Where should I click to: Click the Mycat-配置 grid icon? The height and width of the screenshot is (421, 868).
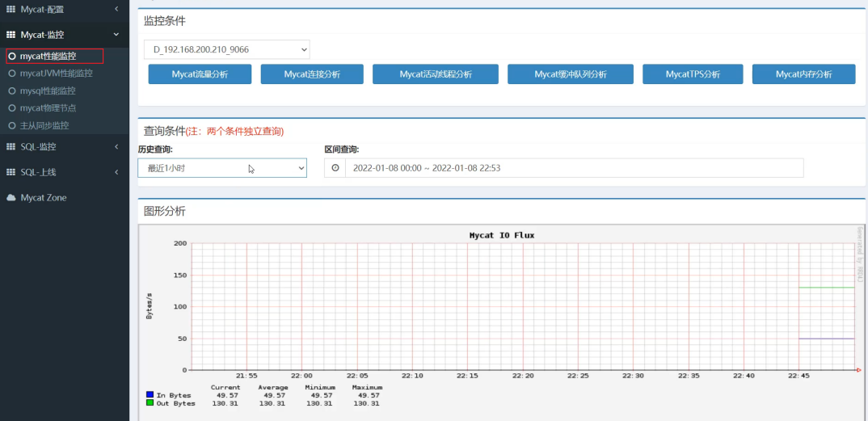(11, 9)
